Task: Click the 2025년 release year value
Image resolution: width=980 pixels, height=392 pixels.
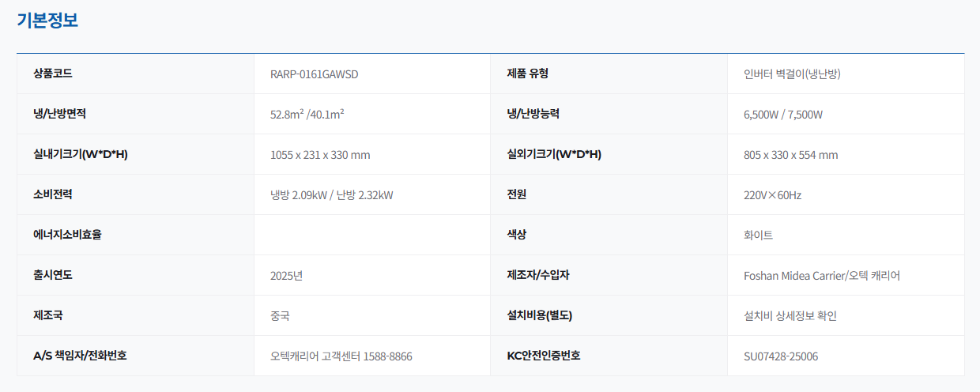Action: click(286, 276)
